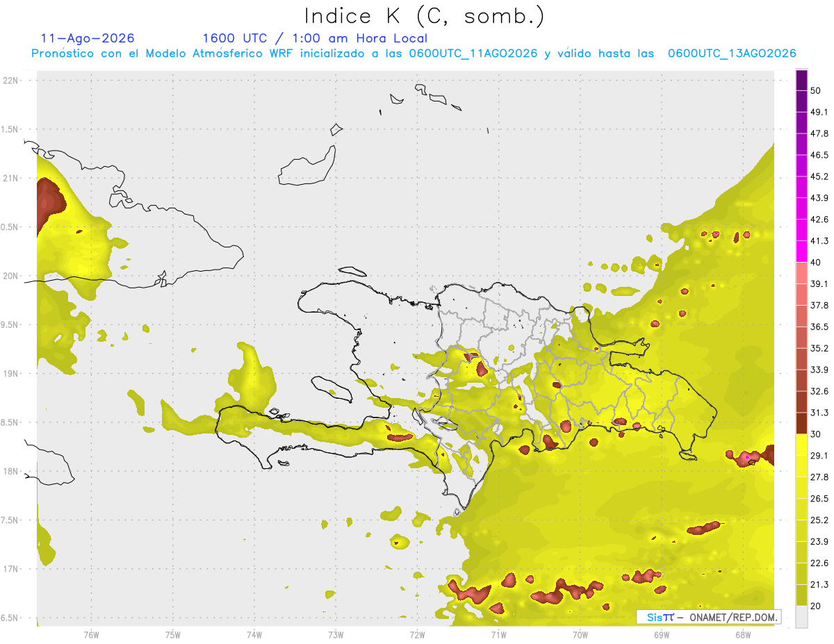Click the colorbar value label 37.8

click(819, 306)
